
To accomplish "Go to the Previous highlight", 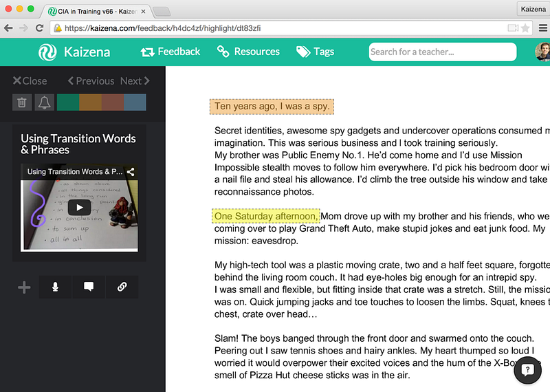I will [x=91, y=80].
